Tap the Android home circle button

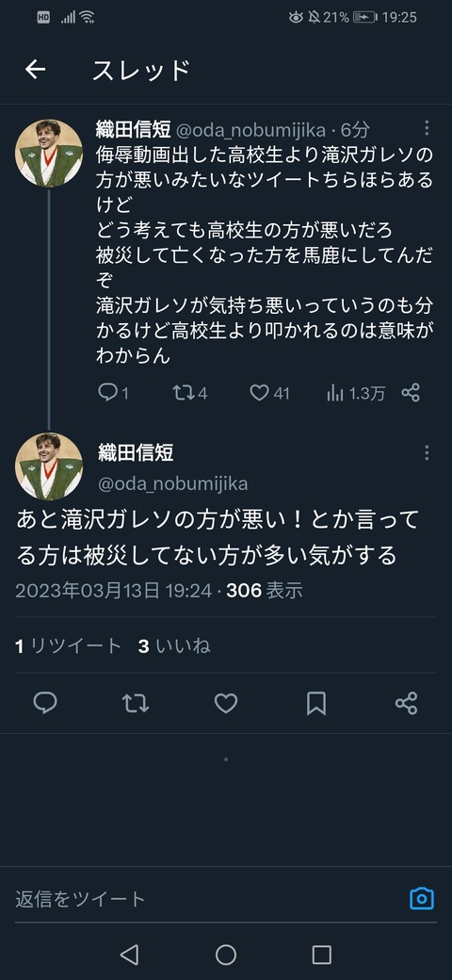click(226, 955)
